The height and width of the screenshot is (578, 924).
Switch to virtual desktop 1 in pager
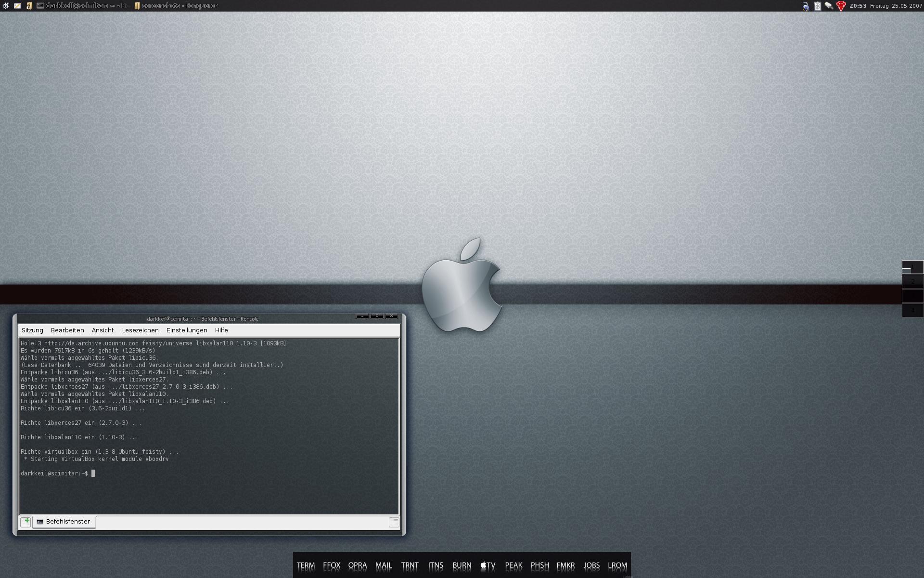click(912, 267)
